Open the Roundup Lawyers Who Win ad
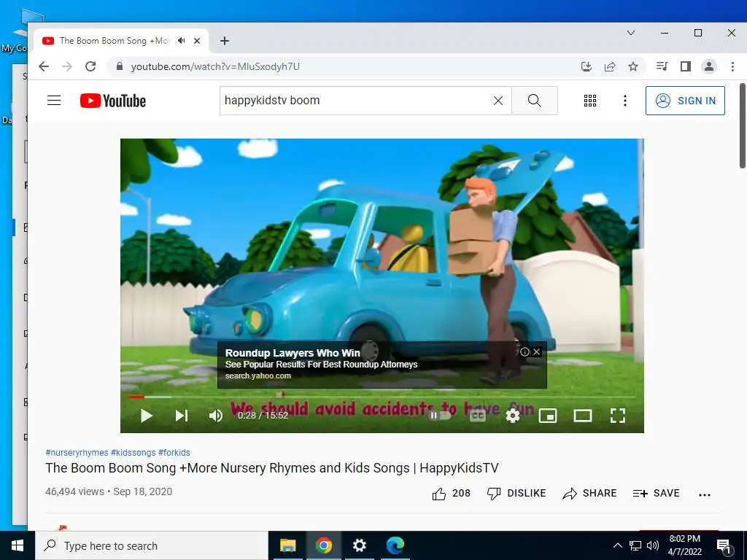Screen dimensions: 747x560 click(293, 353)
